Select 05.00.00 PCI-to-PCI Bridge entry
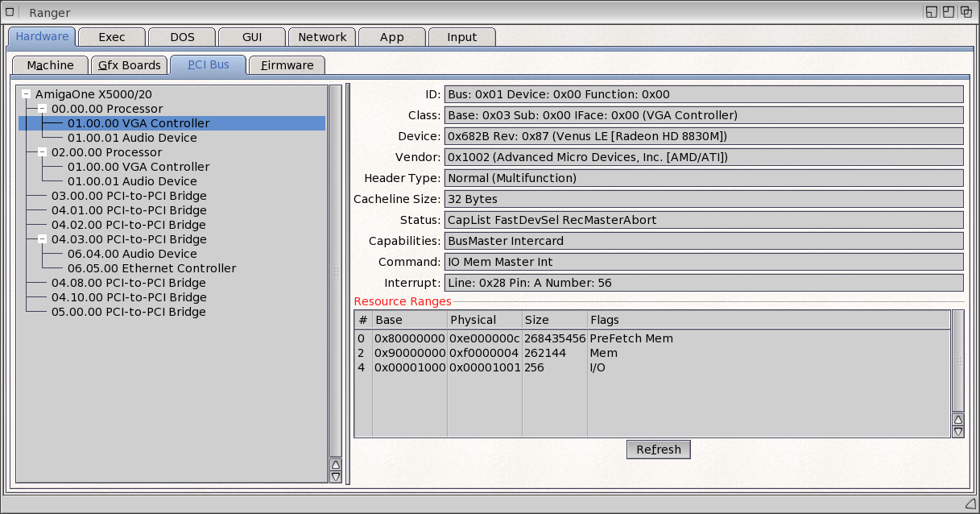 pyautogui.click(x=128, y=312)
